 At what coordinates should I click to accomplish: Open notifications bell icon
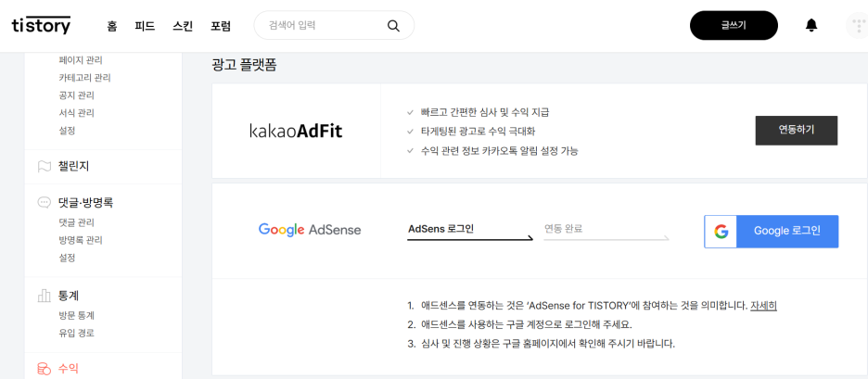[x=811, y=25]
